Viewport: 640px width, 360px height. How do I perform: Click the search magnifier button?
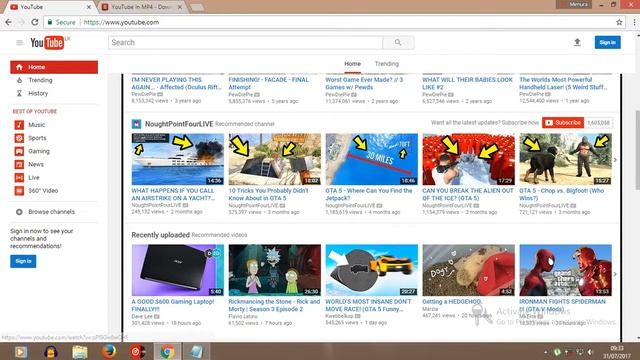(398, 42)
